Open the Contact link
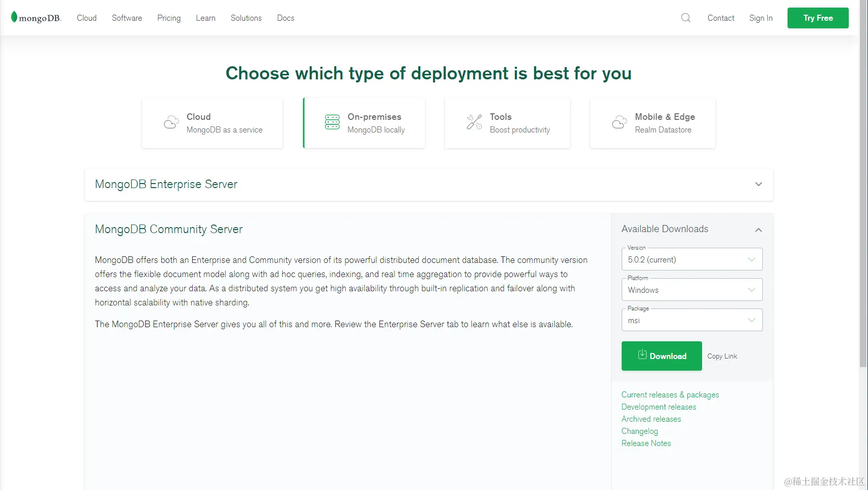The height and width of the screenshot is (490, 868). tap(721, 18)
